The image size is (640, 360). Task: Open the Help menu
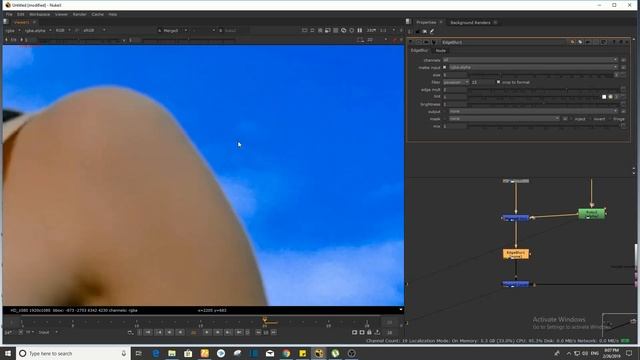[x=113, y=14]
